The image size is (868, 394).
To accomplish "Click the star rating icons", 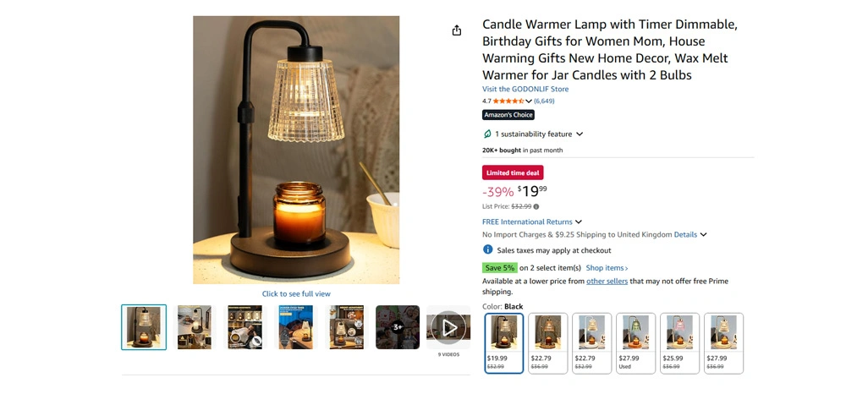I will [508, 101].
